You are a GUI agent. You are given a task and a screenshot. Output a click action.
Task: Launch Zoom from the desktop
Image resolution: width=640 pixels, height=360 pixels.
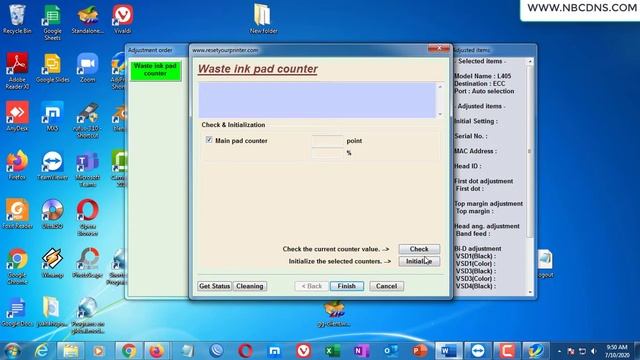tap(87, 68)
